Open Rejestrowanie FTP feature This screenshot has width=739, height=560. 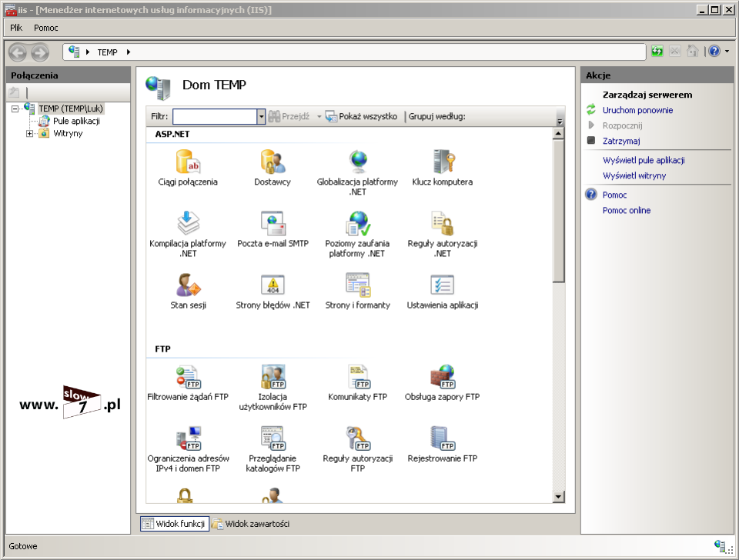tap(442, 444)
